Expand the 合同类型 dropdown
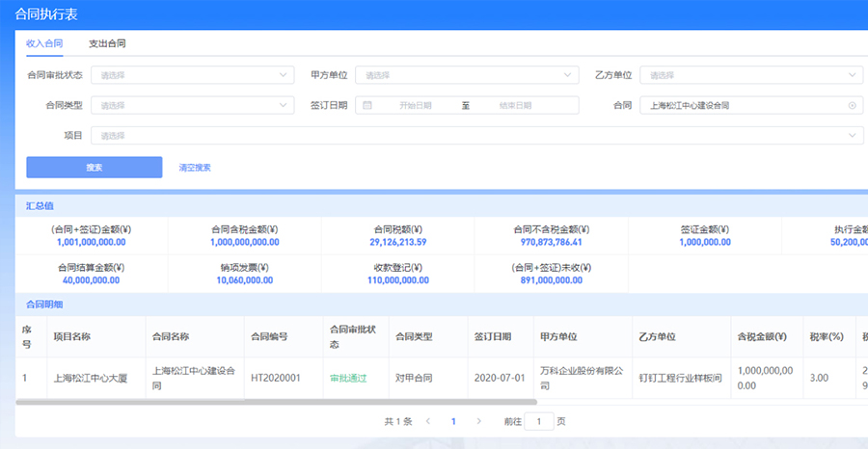Image resolution: width=868 pixels, height=449 pixels. (192, 106)
